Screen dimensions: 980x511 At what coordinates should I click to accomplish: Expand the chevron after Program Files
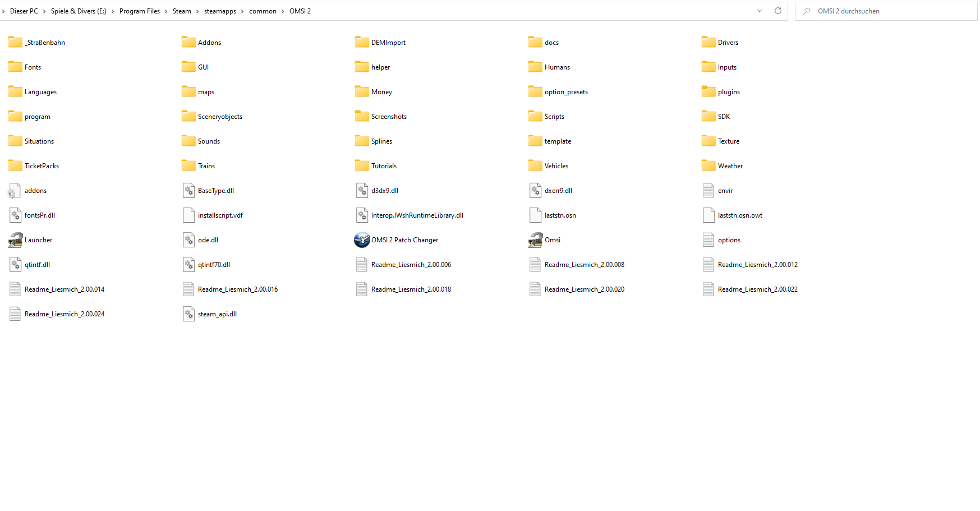point(166,11)
